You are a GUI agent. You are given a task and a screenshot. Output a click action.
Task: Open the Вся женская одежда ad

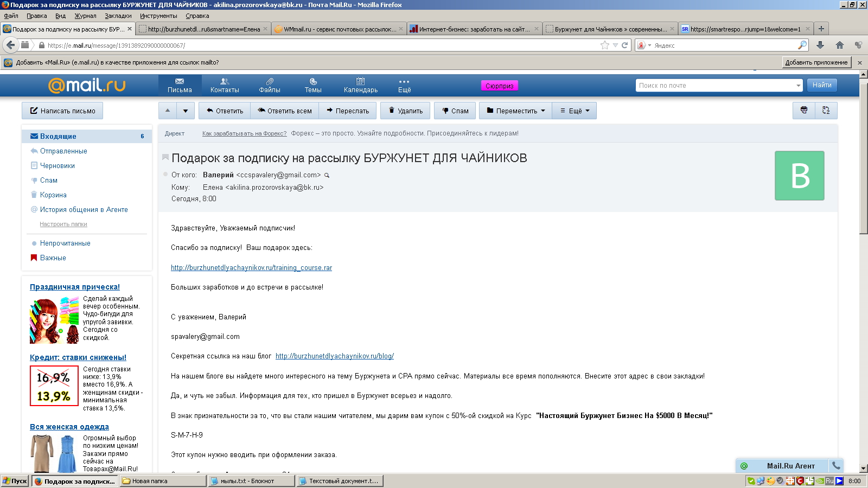point(69,427)
